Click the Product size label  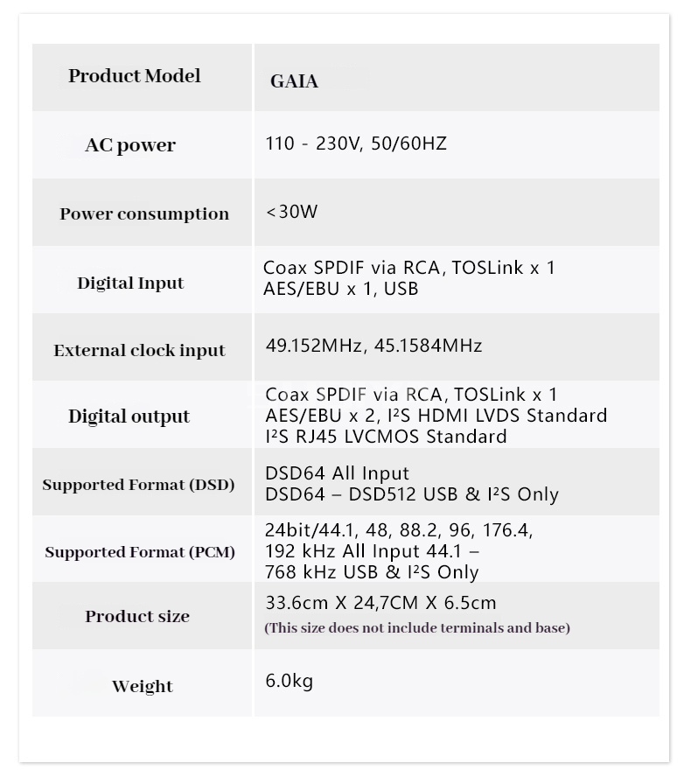(x=137, y=617)
